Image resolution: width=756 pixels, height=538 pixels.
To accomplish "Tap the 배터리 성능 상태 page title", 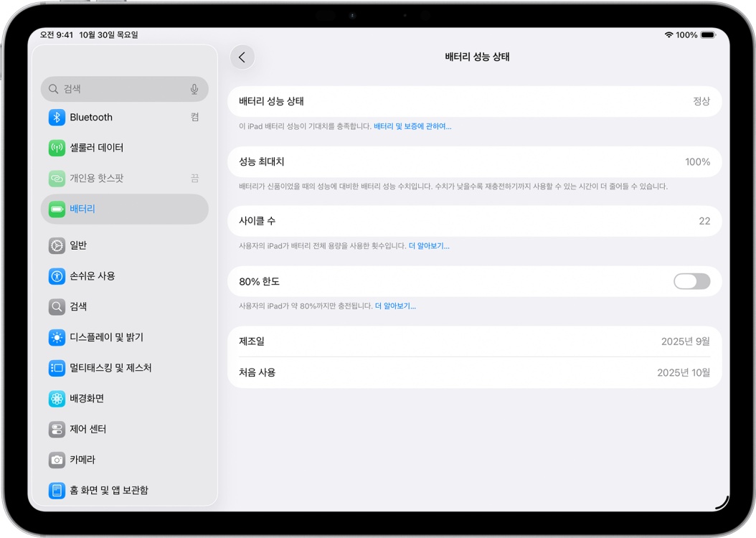I will click(x=477, y=57).
